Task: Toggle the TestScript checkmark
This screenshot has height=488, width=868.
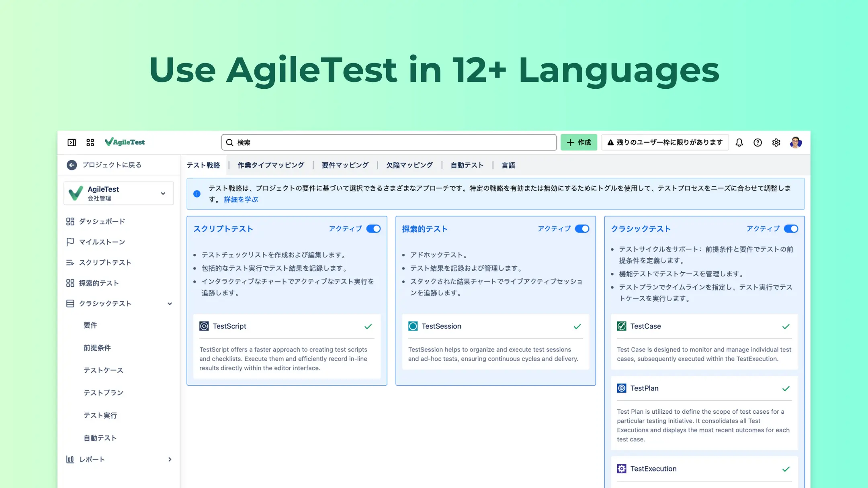Action: 368,327
